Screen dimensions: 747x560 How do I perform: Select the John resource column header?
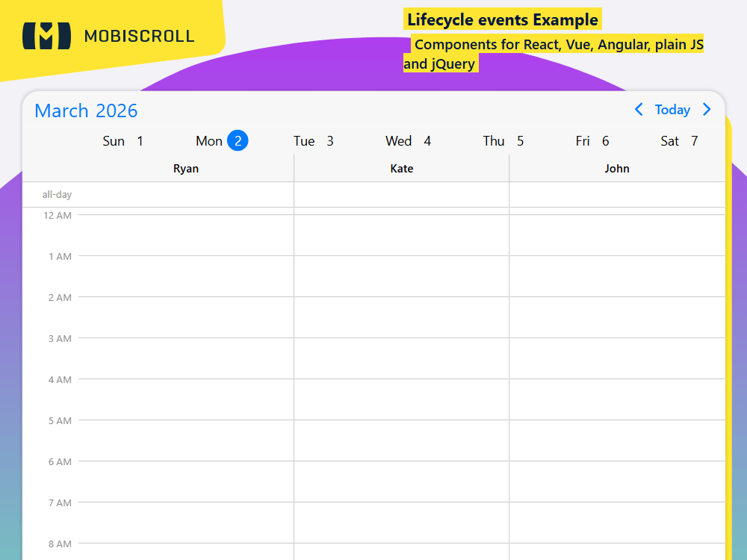tap(617, 168)
